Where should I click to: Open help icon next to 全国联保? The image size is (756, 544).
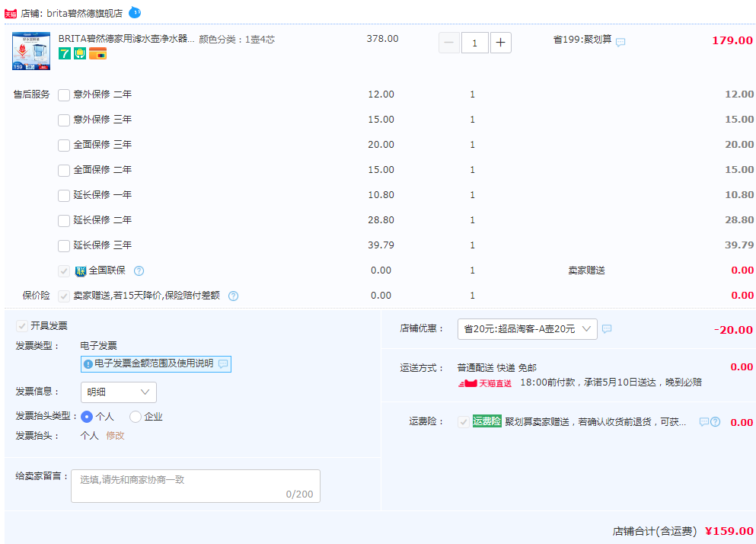(x=139, y=270)
